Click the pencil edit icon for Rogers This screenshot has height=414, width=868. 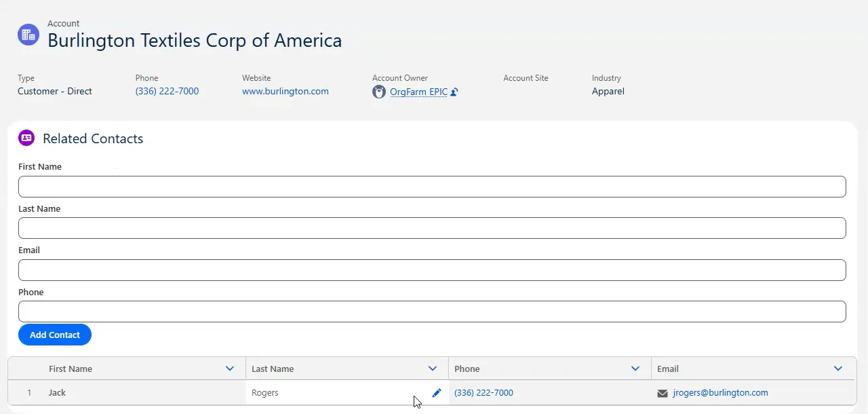pyautogui.click(x=437, y=392)
